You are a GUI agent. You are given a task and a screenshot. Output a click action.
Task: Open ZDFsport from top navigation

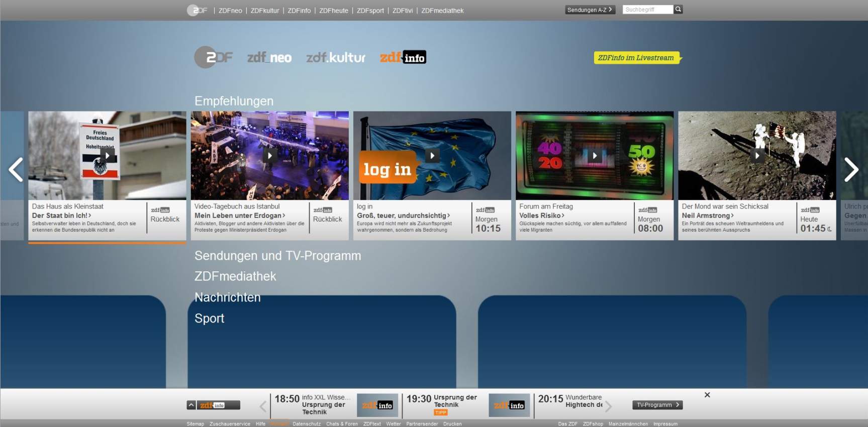pyautogui.click(x=370, y=11)
